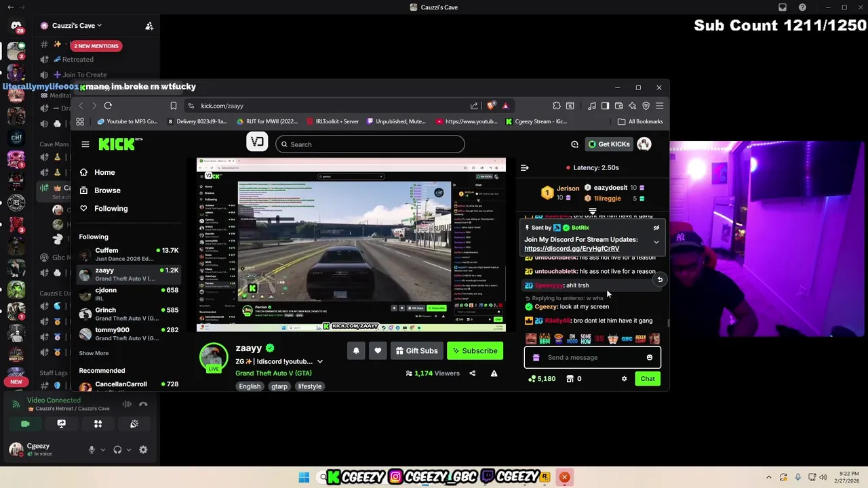Click the browser share icon

(x=474, y=106)
